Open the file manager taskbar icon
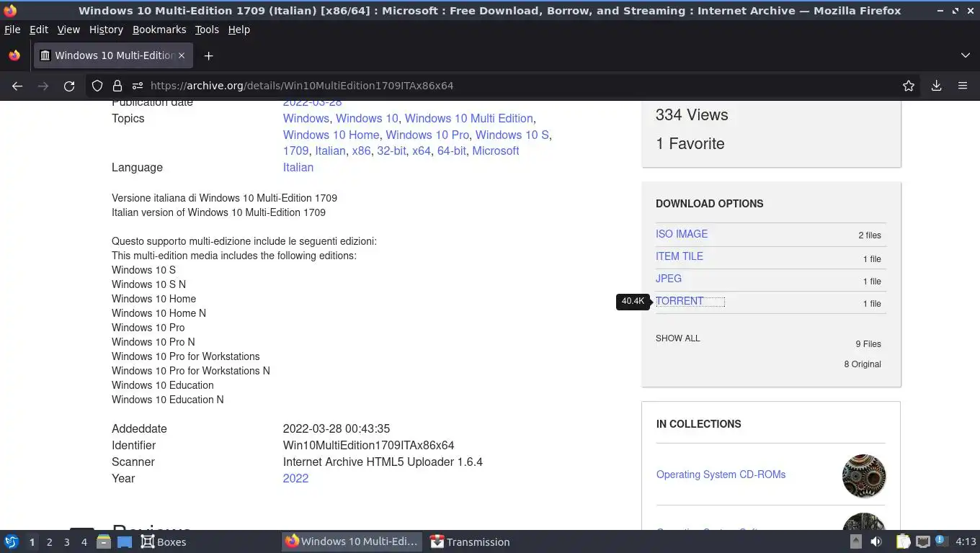 pos(103,542)
